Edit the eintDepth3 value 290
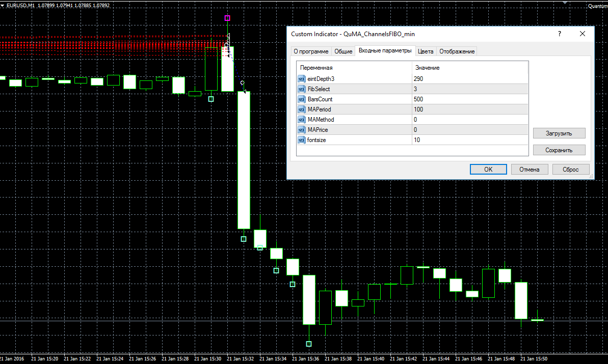Viewport: 608px width, 364px height. (470, 79)
